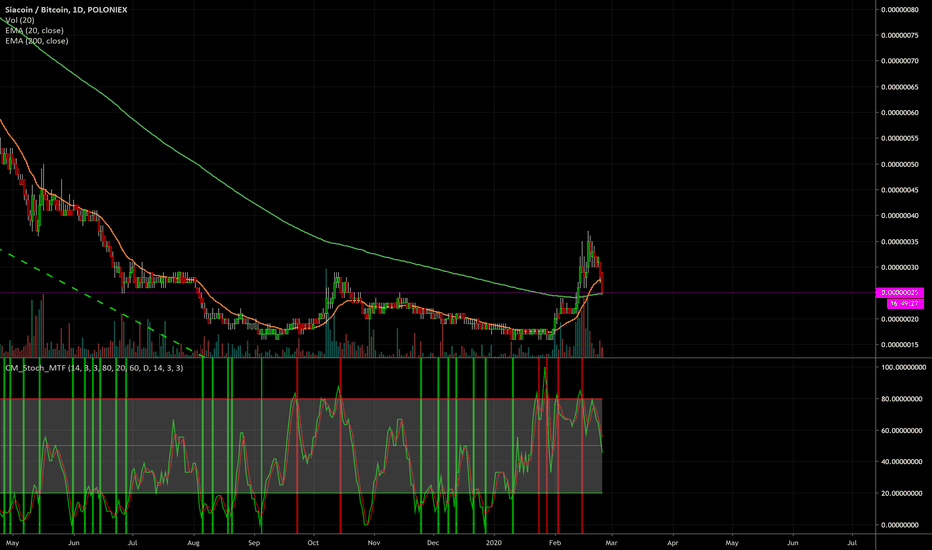Click the 0.00000020 price axis label
932x550 pixels.
(x=899, y=319)
